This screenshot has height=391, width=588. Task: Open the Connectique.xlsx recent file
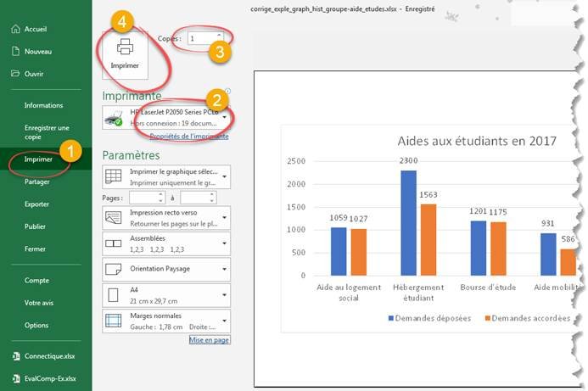point(48,356)
